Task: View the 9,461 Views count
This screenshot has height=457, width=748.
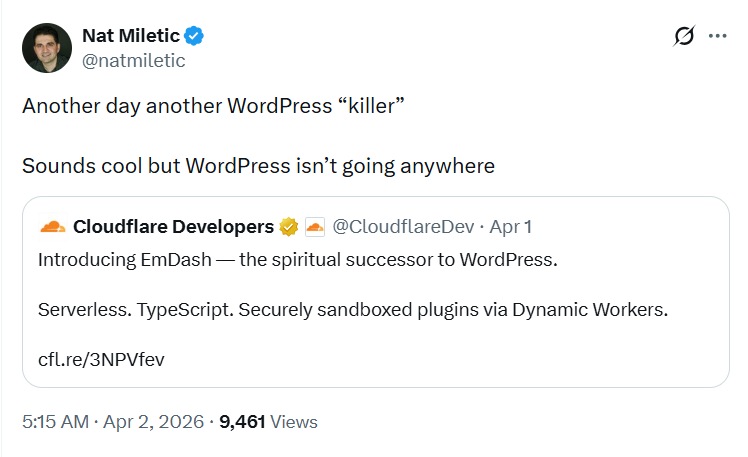Action: pyautogui.click(x=268, y=422)
